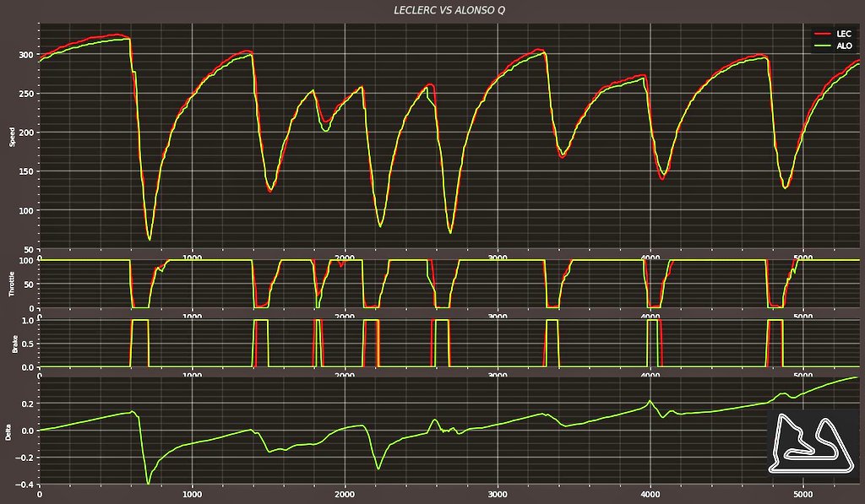865x504 pixels.
Task: Click 3000 on the bottom Delta x-axis
Action: (x=498, y=495)
